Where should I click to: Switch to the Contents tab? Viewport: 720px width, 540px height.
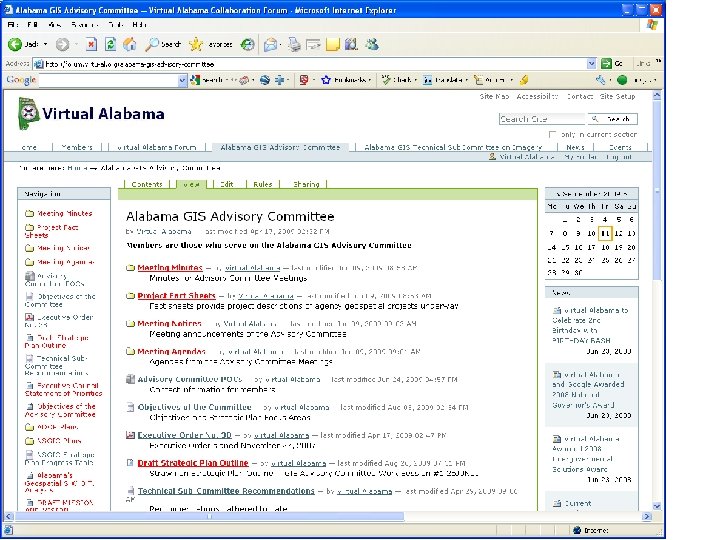point(147,184)
